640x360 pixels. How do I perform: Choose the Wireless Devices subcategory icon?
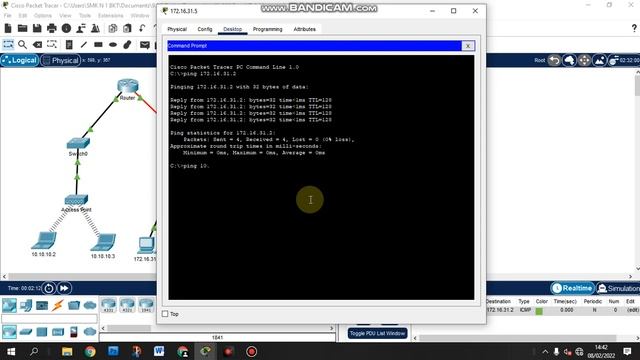point(58,332)
